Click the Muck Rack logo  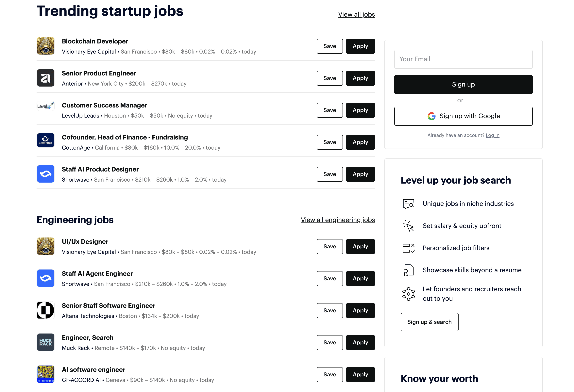pyautogui.click(x=45, y=342)
